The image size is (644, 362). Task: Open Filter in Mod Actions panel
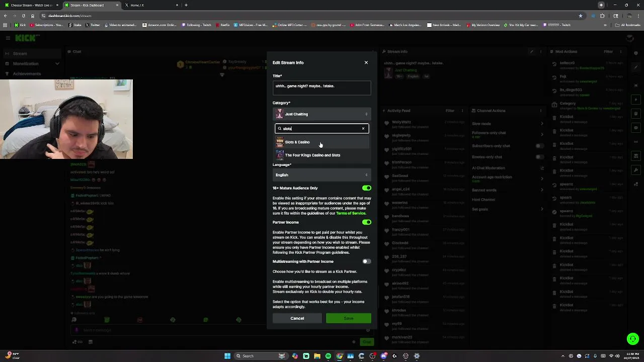tap(608, 51)
